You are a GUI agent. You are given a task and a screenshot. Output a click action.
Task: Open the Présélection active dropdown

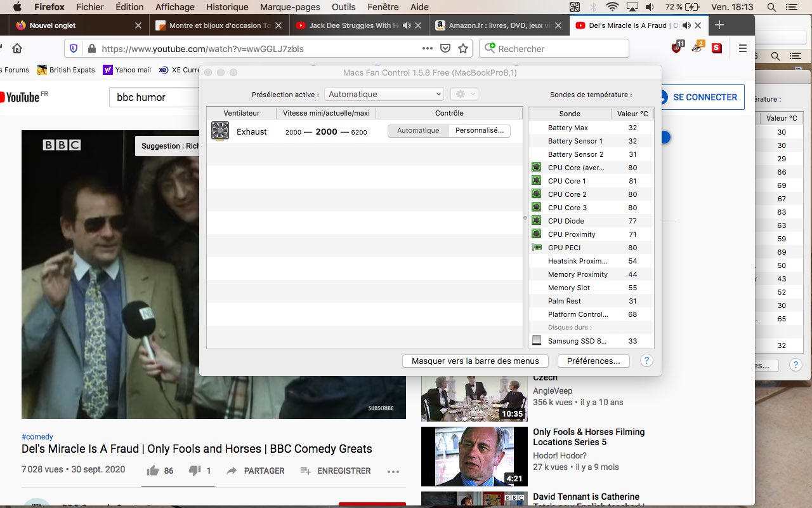point(384,94)
